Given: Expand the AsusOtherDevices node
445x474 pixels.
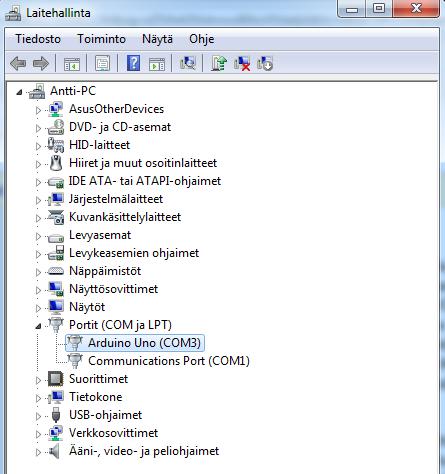Looking at the screenshot, I should point(38,110).
